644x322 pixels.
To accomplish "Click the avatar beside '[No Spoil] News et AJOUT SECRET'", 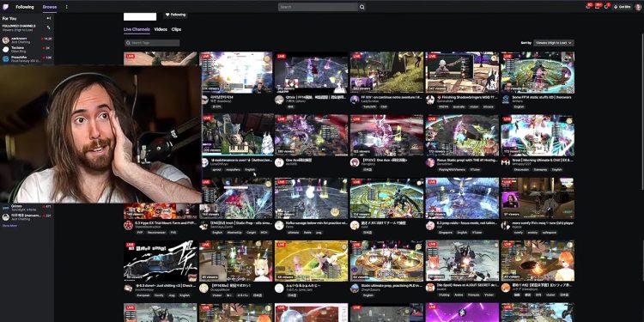I will [x=430, y=288].
